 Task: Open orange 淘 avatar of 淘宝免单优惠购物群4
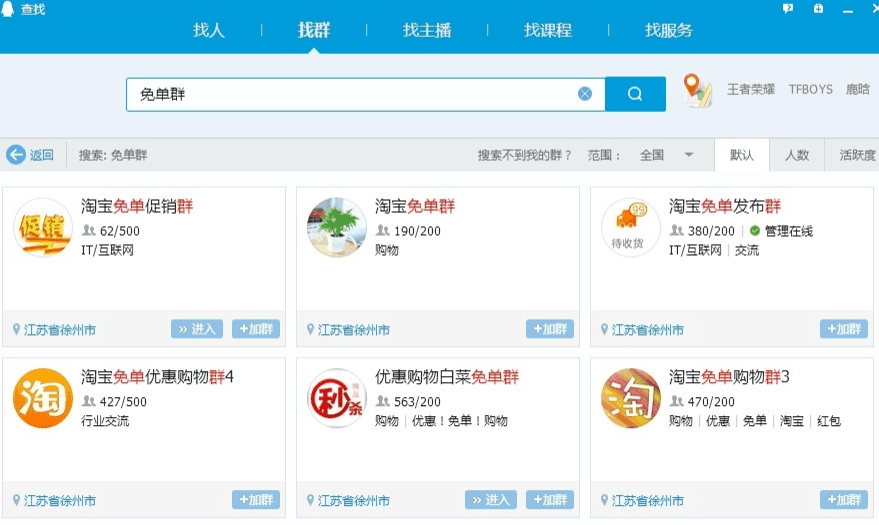(43, 398)
